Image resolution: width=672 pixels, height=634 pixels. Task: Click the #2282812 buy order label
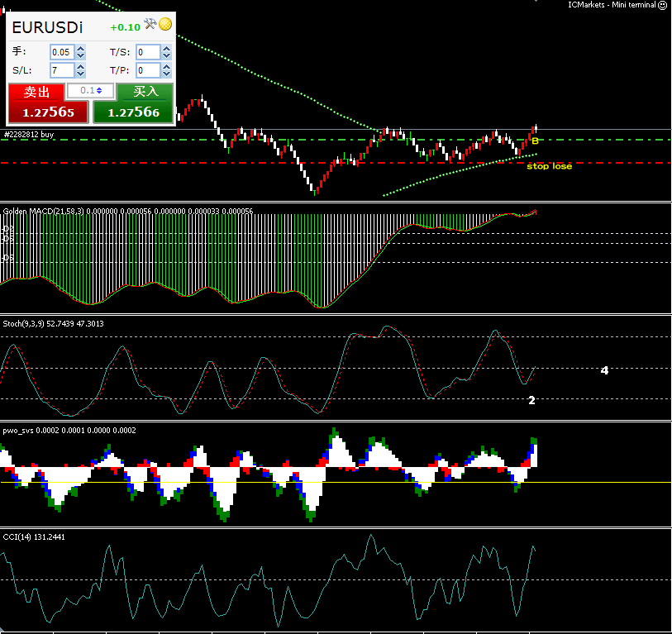pos(29,135)
